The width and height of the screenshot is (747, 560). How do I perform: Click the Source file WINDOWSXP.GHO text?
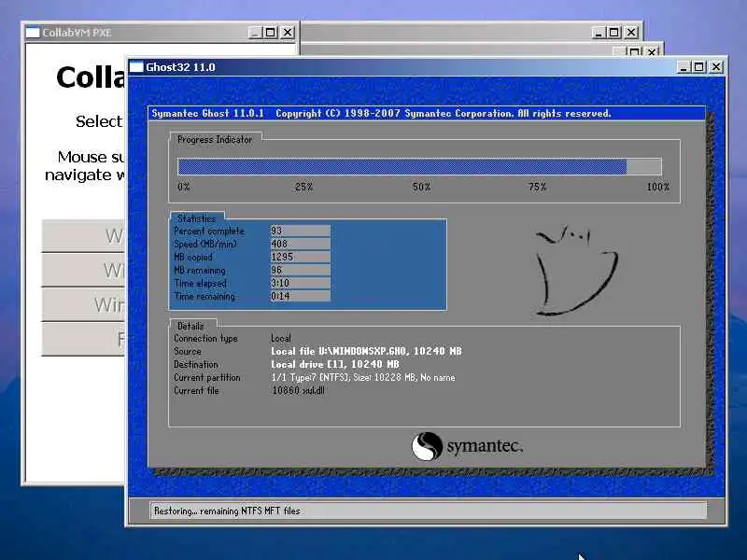click(x=366, y=352)
